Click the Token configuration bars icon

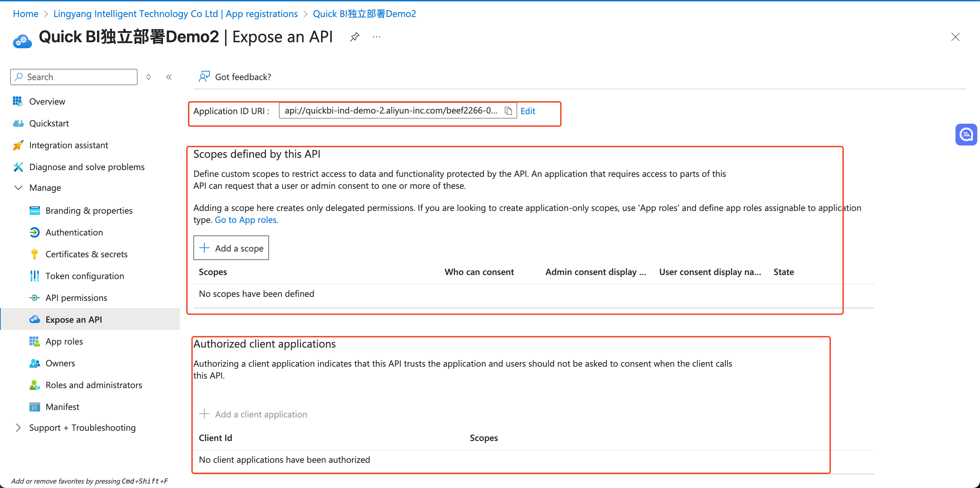pyautogui.click(x=34, y=276)
